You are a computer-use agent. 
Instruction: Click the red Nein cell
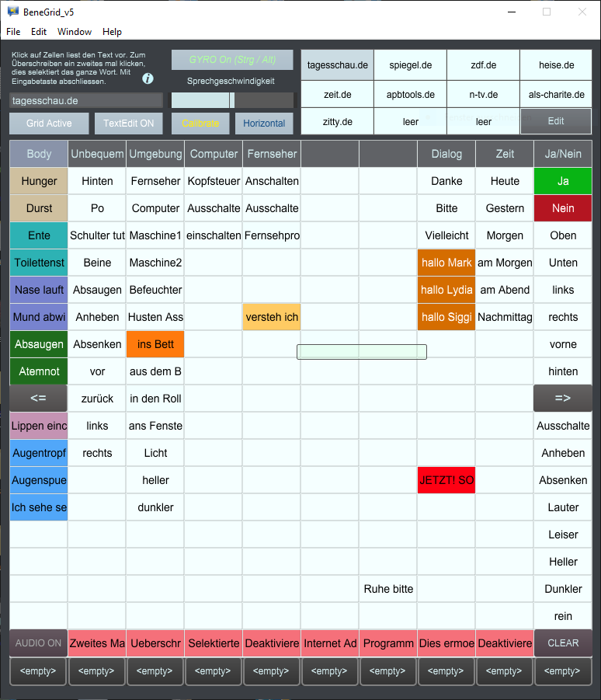(x=563, y=208)
